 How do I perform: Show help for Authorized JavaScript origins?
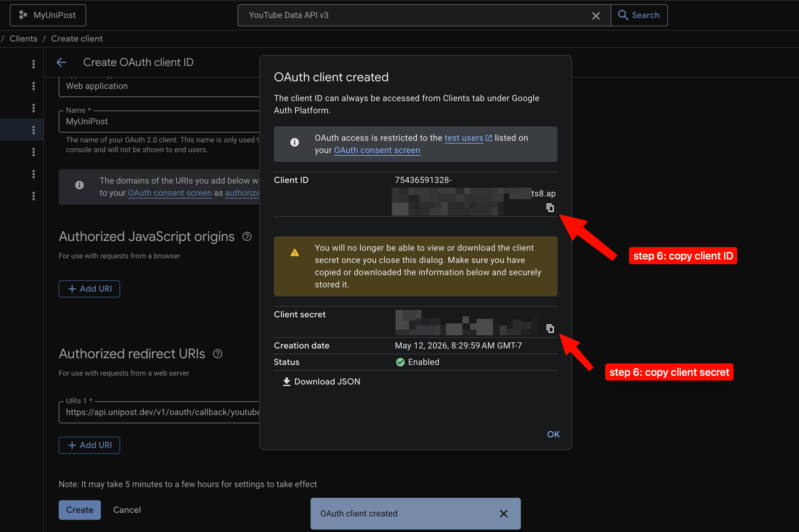tap(247, 236)
